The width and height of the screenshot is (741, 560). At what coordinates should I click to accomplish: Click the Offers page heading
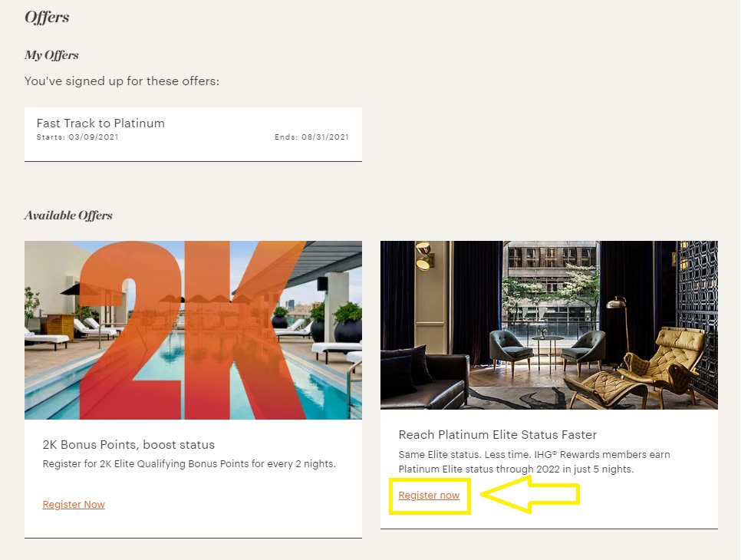coord(47,17)
